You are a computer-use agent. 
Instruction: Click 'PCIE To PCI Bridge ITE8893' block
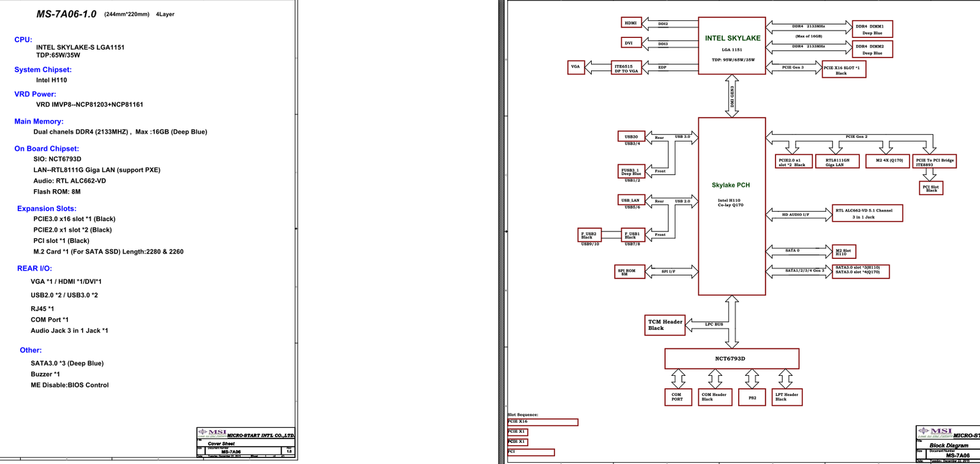(x=935, y=162)
